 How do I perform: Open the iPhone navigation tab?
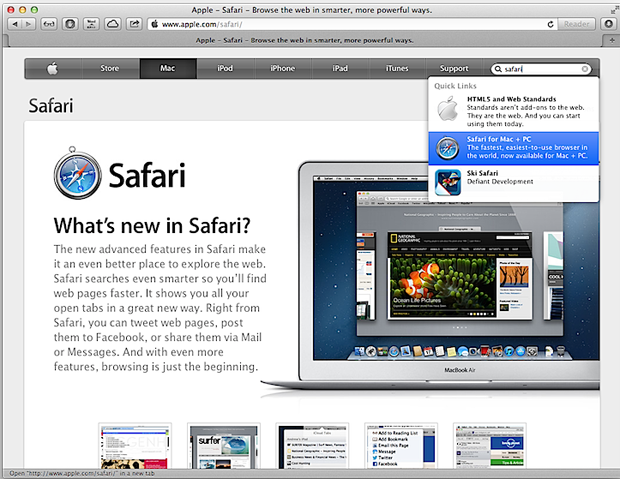pos(283,68)
